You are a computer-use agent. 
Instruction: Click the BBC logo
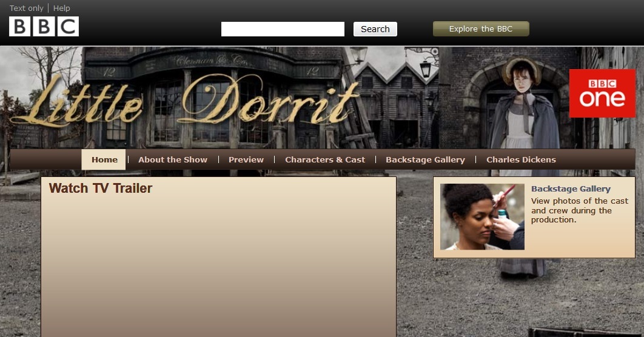click(44, 27)
